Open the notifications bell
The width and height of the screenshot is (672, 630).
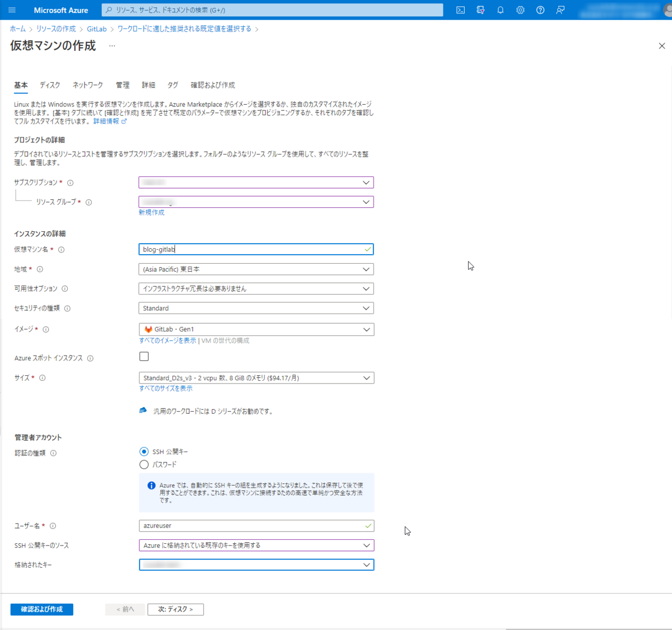tap(500, 10)
